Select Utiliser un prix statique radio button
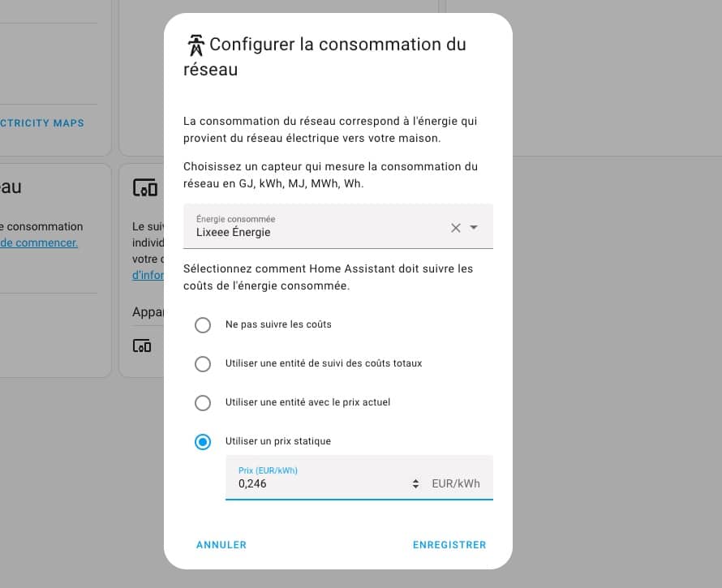 tap(203, 442)
